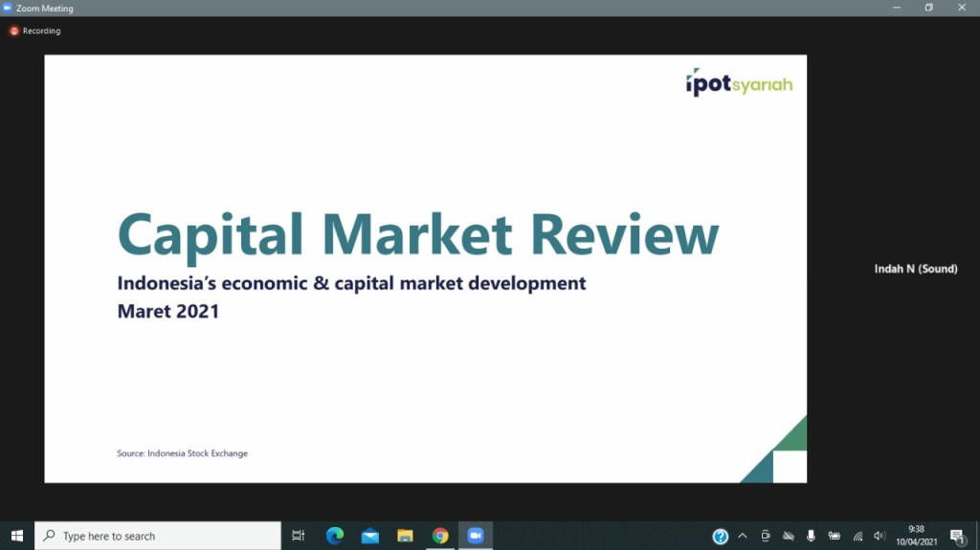980x550 pixels.
Task: Click the battery power tray icon
Action: tap(835, 536)
